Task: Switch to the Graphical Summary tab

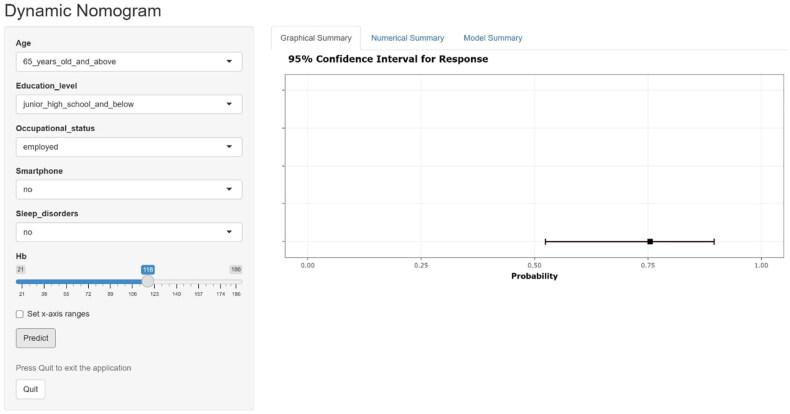Action: point(315,38)
